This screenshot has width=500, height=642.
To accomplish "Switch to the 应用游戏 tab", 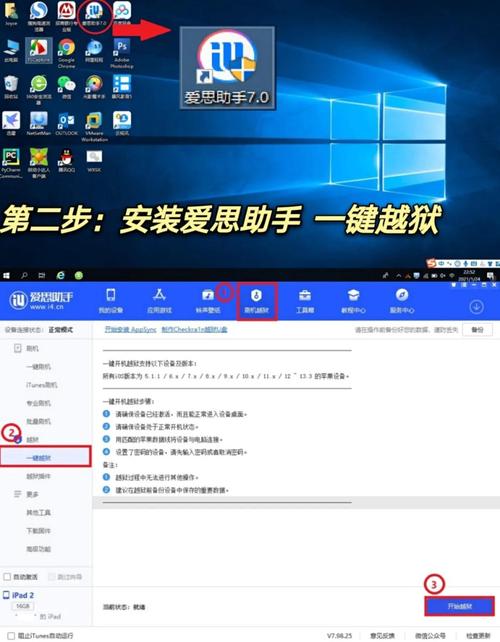I will 159,301.
